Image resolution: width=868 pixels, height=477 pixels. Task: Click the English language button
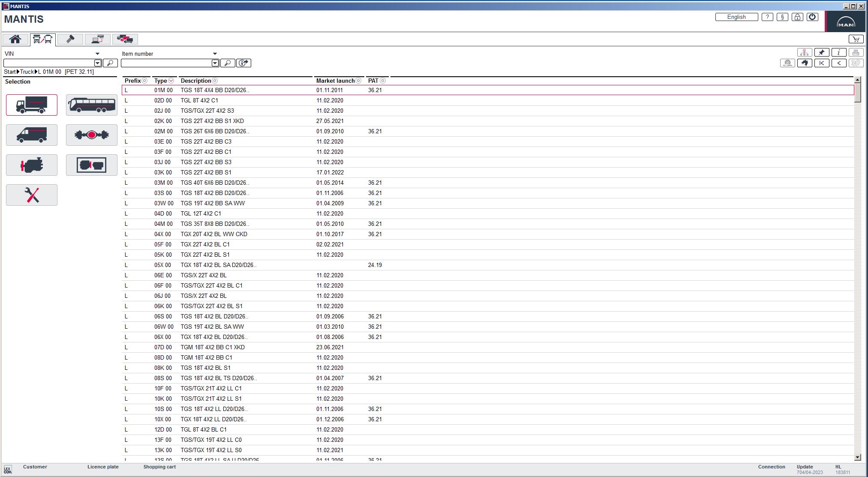click(736, 17)
